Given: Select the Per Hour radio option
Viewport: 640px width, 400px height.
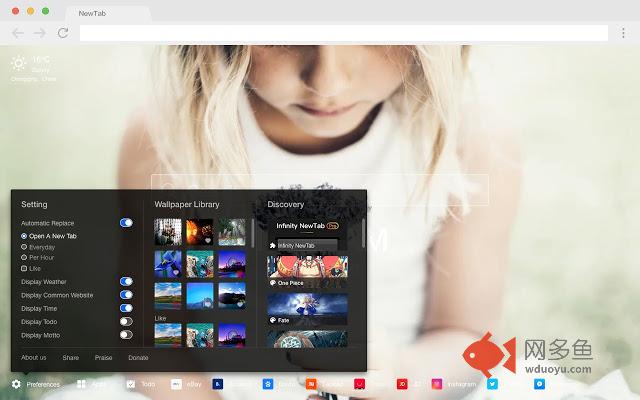Looking at the screenshot, I should click(x=24, y=258).
